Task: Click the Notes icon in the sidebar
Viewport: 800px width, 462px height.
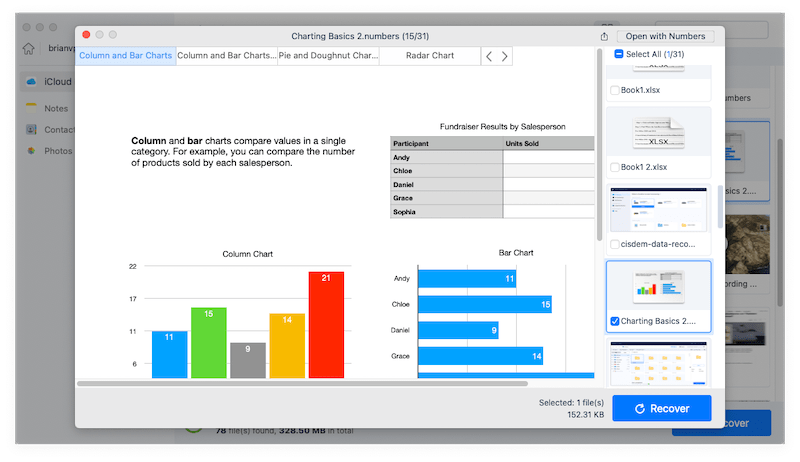Action: point(32,107)
